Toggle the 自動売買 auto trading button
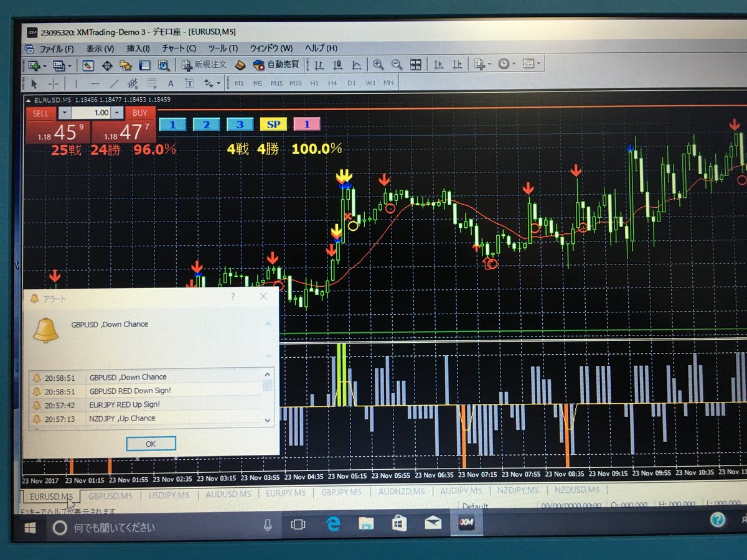 pos(276,64)
